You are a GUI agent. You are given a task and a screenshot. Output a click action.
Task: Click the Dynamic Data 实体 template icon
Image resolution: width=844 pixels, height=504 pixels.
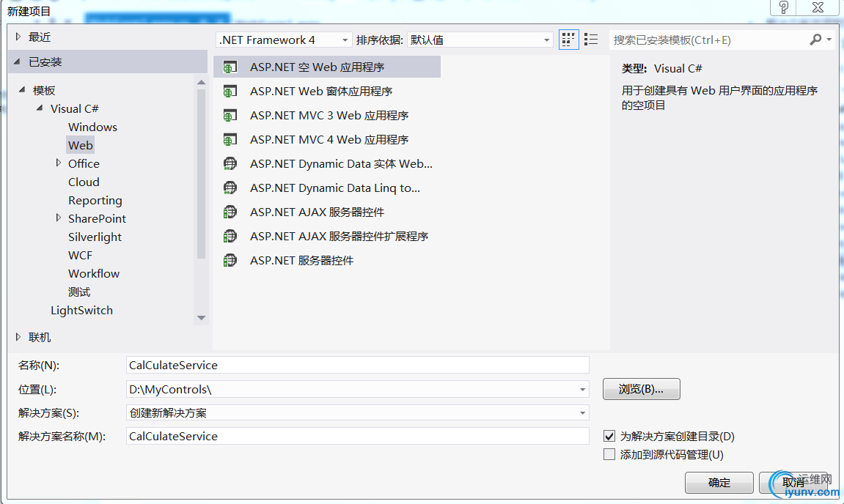click(x=230, y=163)
